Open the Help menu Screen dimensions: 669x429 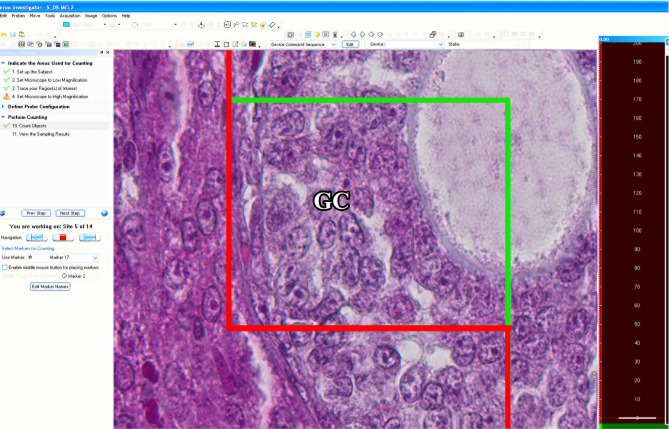tap(126, 15)
